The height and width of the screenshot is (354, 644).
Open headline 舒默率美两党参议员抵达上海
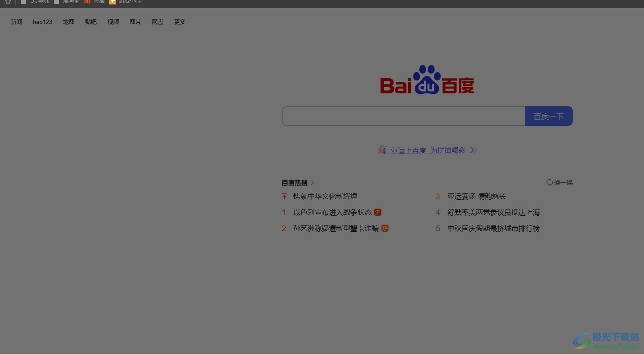coord(494,213)
